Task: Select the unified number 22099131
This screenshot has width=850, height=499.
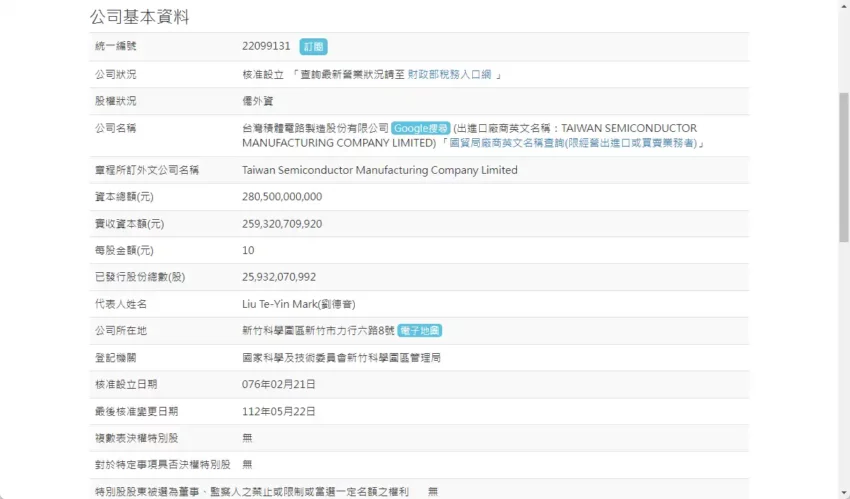Action: 266,46
